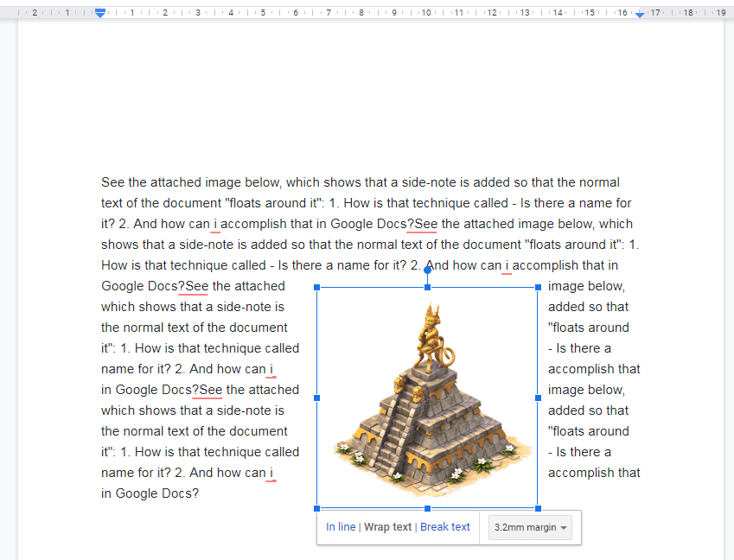
Task: Click the misspelled lowercase "i" with red underline
Action: click(214, 224)
